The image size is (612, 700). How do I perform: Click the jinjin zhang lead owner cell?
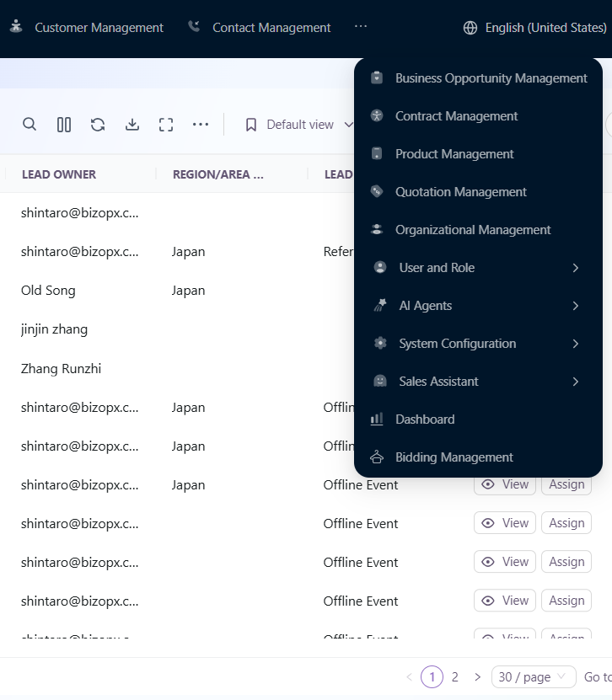(54, 329)
